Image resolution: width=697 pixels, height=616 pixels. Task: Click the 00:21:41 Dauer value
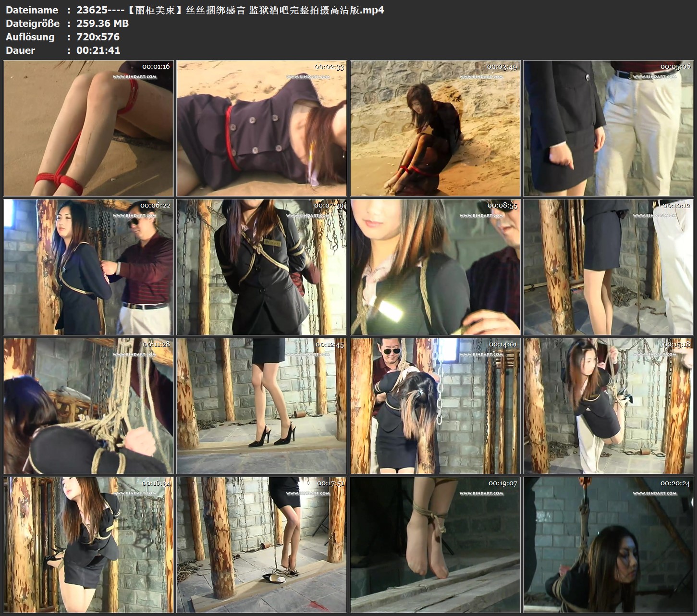98,50
